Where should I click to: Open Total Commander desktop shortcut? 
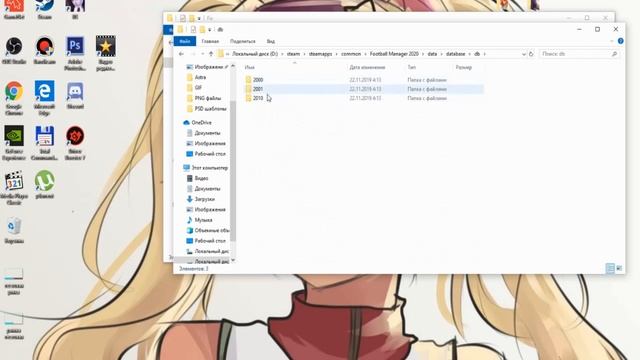coord(44,143)
